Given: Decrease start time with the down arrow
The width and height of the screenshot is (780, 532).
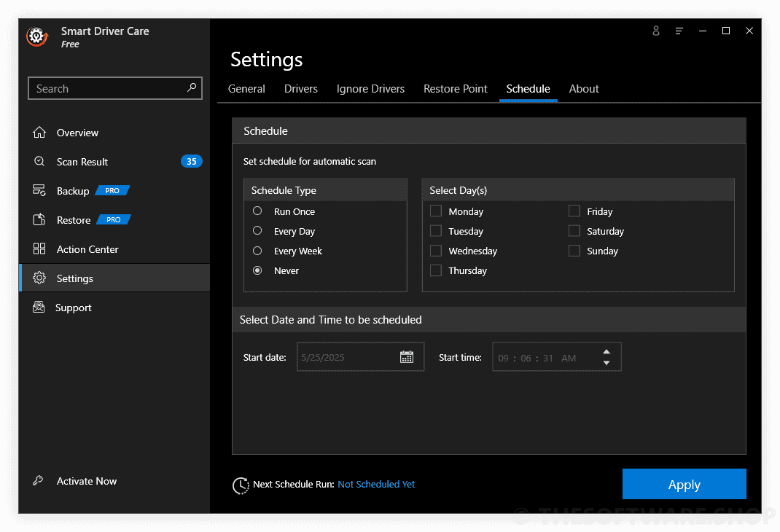Looking at the screenshot, I should tap(607, 363).
